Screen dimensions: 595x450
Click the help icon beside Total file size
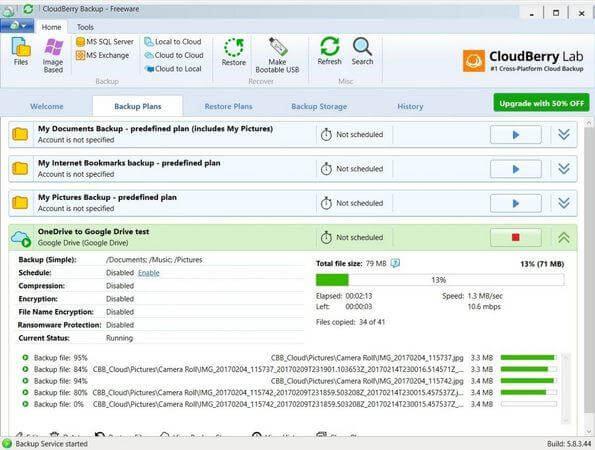point(395,263)
